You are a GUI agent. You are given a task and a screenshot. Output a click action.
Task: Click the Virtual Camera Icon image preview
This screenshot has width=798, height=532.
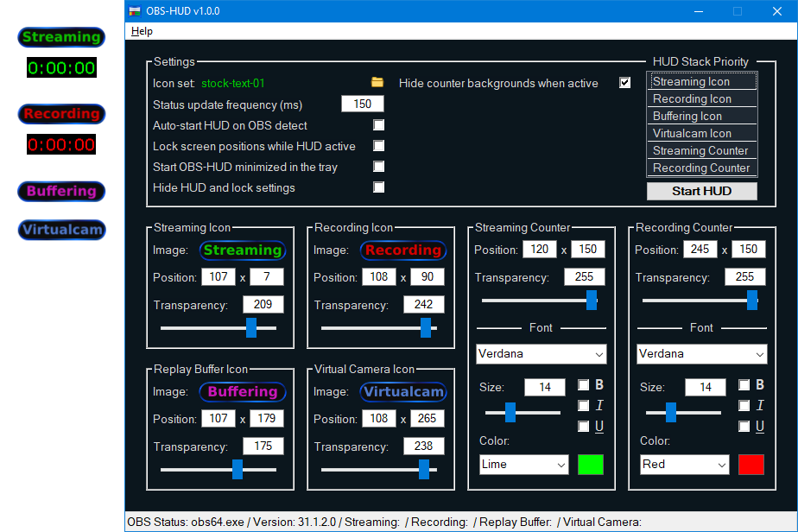pyautogui.click(x=403, y=391)
